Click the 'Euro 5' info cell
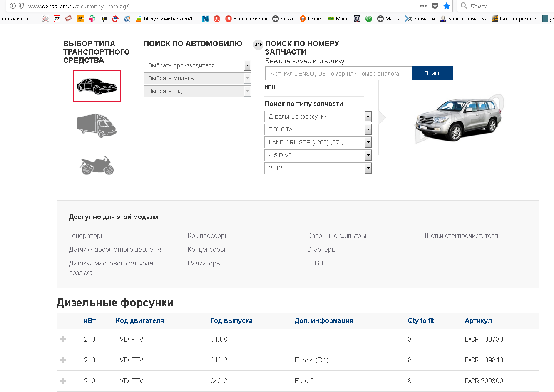This screenshot has width=554, height=392. coord(304,381)
